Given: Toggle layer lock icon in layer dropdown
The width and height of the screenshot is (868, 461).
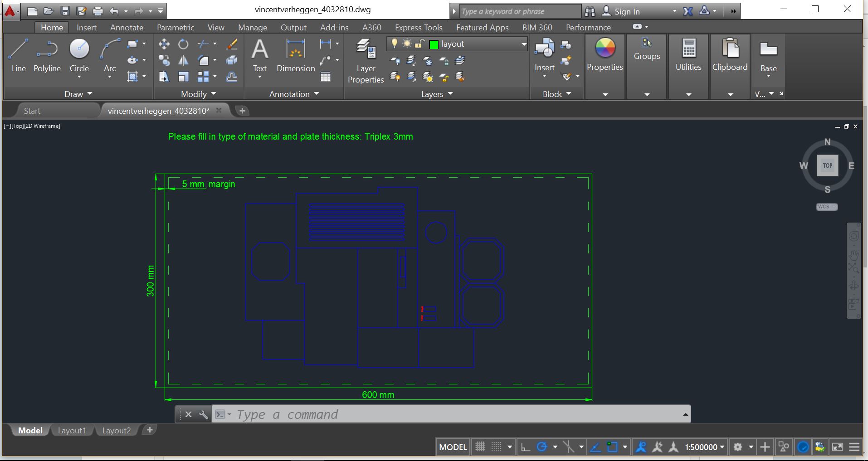Looking at the screenshot, I should [x=420, y=44].
